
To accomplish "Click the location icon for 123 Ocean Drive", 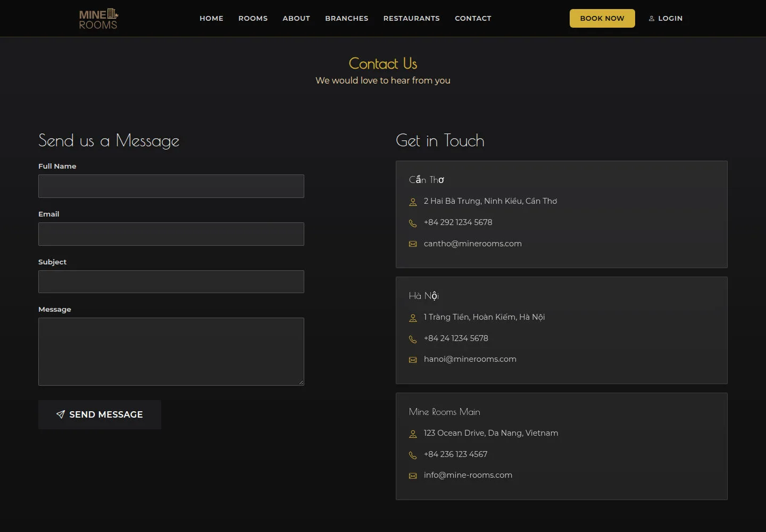I will pos(413,434).
